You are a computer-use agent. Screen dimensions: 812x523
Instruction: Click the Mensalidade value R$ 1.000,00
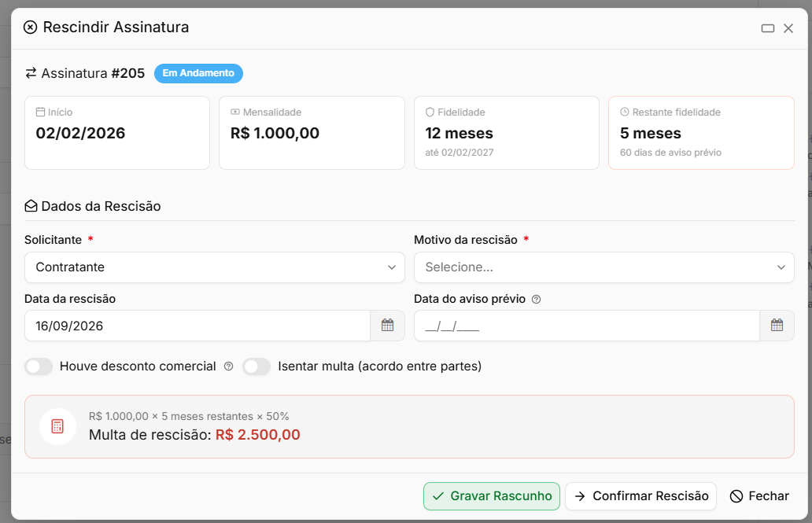(x=275, y=133)
